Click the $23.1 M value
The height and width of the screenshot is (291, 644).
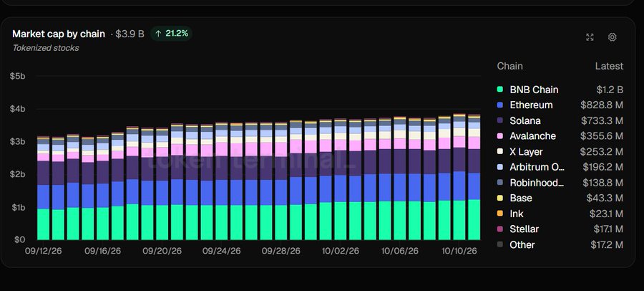pos(606,214)
